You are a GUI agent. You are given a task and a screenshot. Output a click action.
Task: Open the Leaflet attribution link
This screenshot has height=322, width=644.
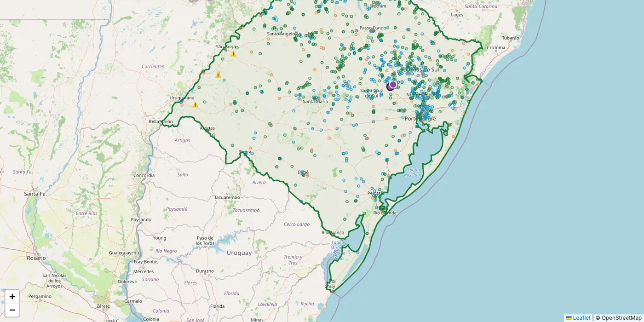[578, 318]
